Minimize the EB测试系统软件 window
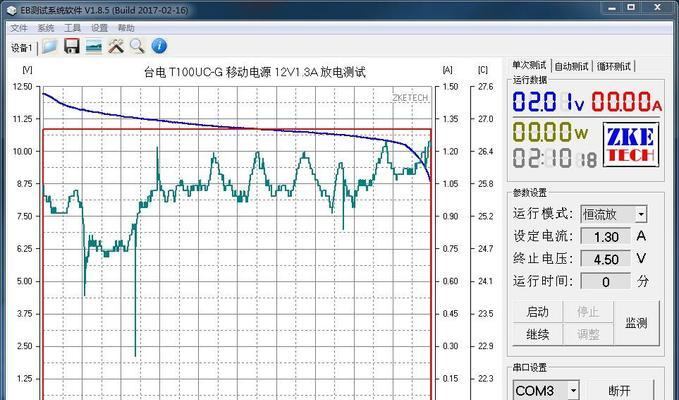 pos(612,8)
